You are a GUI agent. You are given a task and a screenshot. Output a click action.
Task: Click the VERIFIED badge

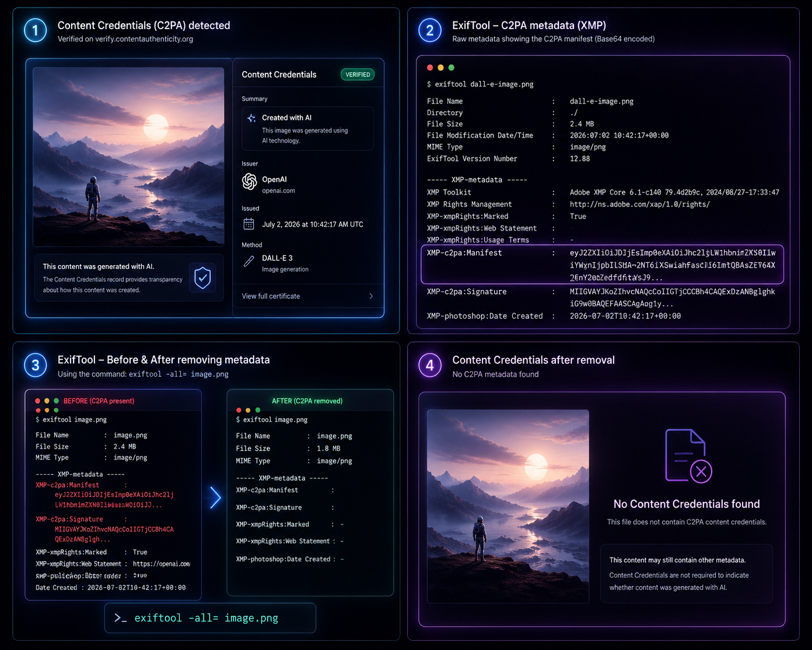pos(357,75)
